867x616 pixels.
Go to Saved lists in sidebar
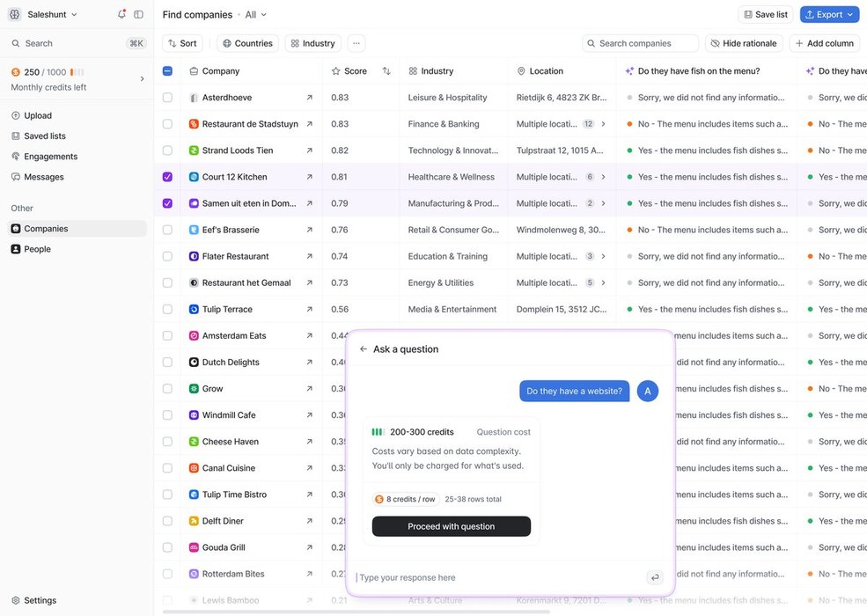(x=44, y=136)
